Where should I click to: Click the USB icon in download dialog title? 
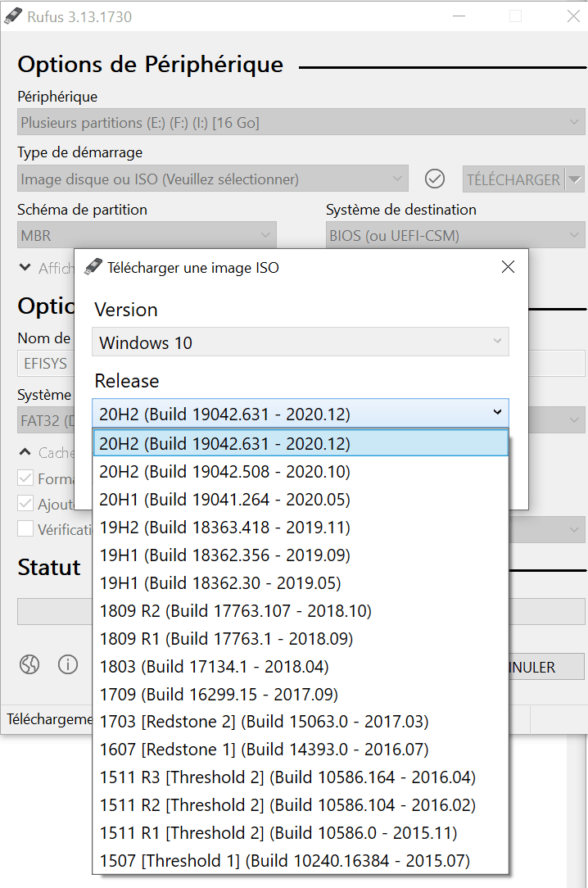pyautogui.click(x=93, y=267)
